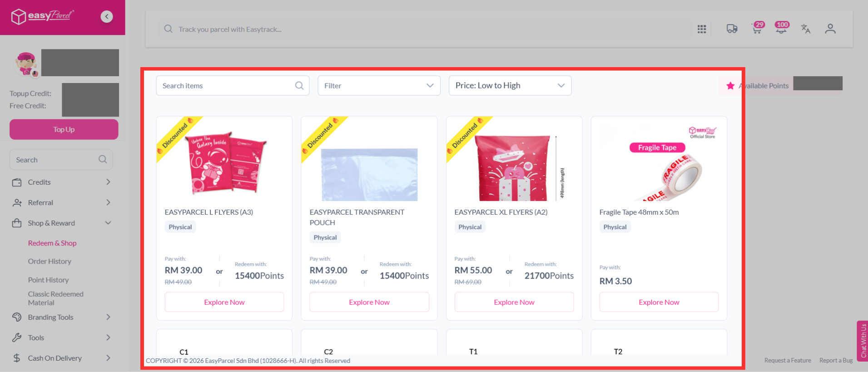Explore Now for EasyParcel XL Flyers (A2)

[514, 302]
